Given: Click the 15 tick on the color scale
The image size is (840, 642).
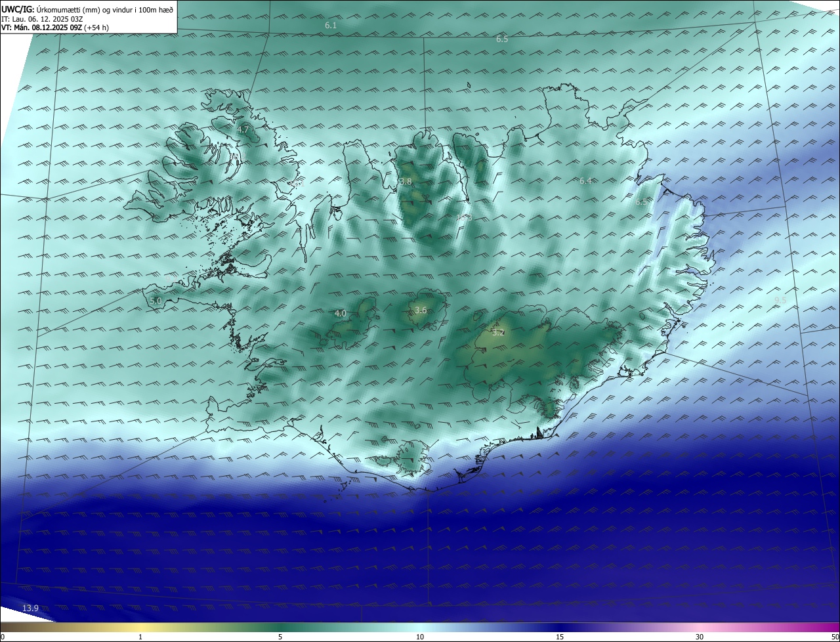Looking at the screenshot, I should click(x=560, y=637).
